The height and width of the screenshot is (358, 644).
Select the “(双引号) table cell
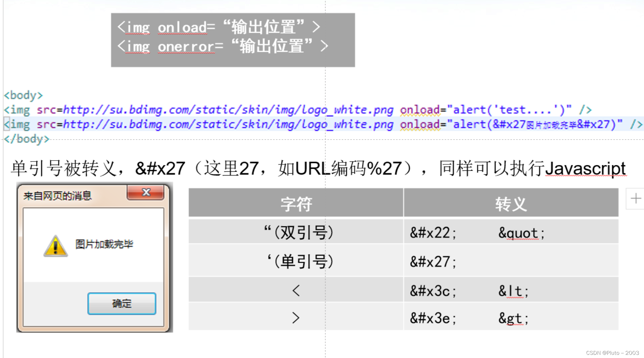tap(296, 232)
